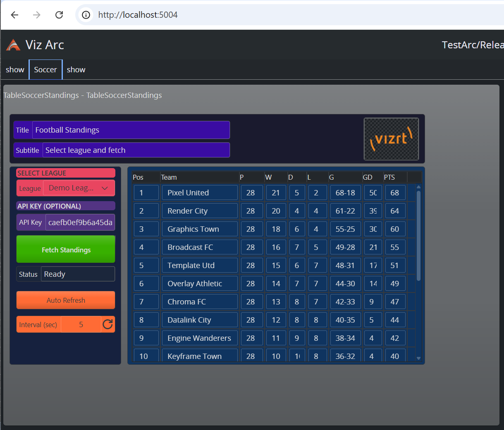Click the Title field with Football Standings

point(131,130)
